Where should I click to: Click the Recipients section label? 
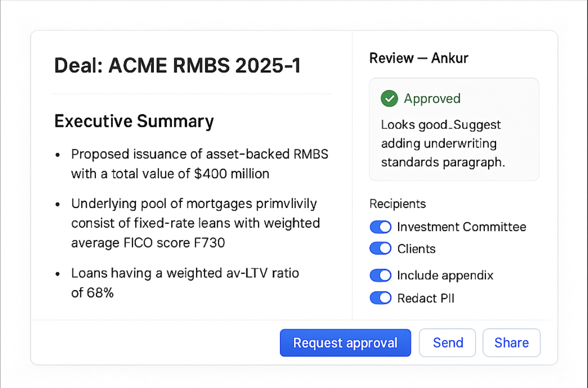coord(398,204)
